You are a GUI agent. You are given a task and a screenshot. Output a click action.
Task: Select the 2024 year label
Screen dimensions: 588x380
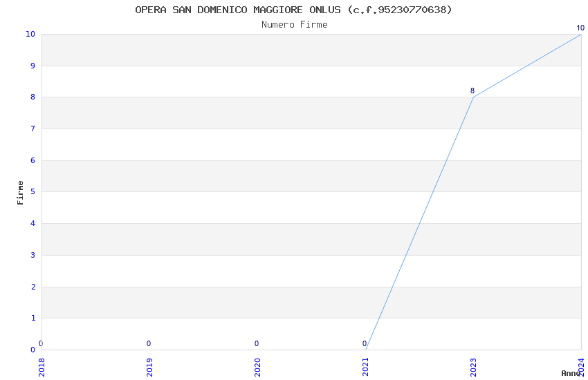pos(581,367)
